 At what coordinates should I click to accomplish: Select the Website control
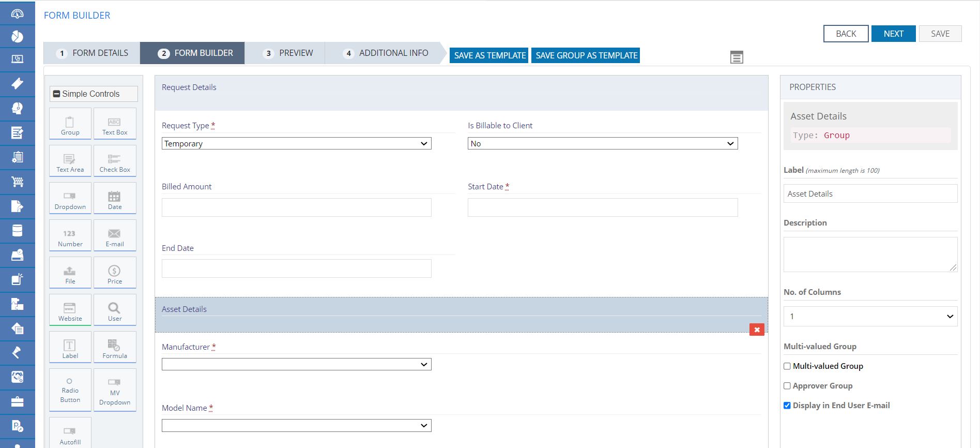point(70,310)
